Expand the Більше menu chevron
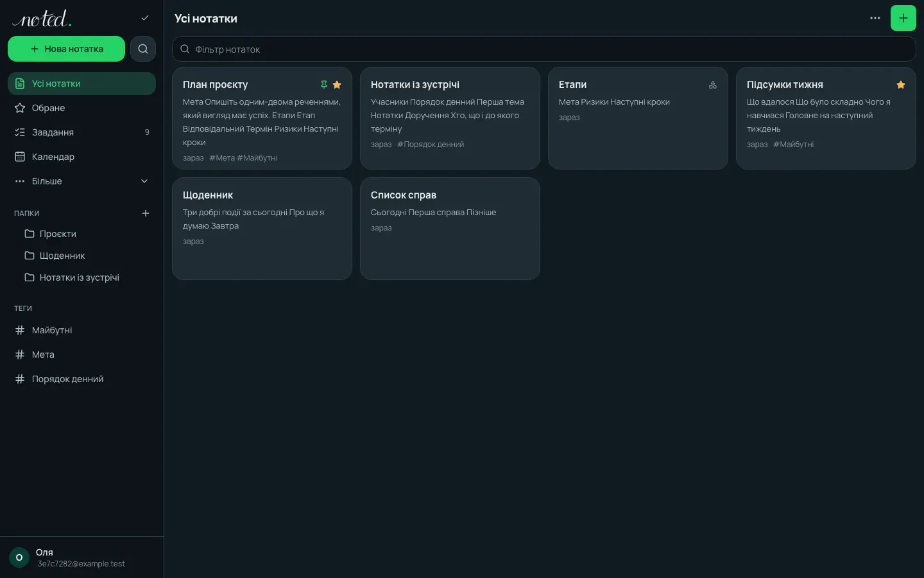This screenshot has width=924, height=578. click(x=144, y=181)
